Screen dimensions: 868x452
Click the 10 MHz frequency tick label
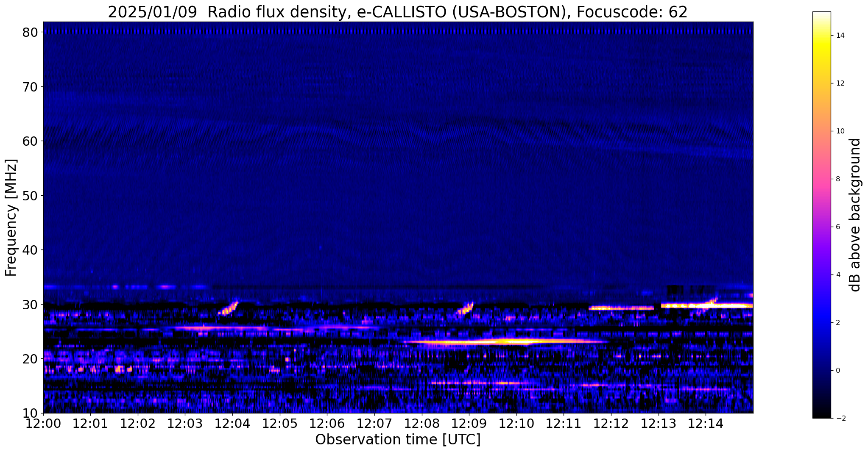pos(31,413)
